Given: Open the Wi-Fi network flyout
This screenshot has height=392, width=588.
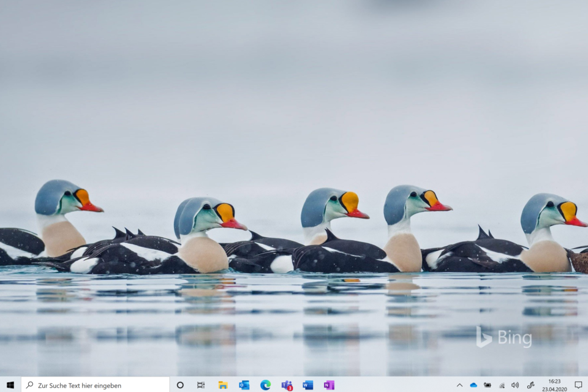Looking at the screenshot, I should coord(502,385).
